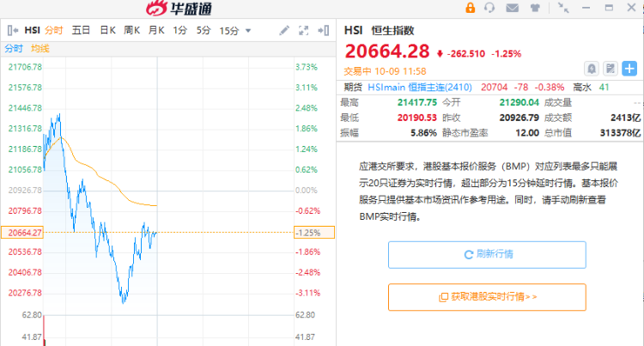Click the -262.510 change value
This screenshot has height=346, width=644.
466,54
